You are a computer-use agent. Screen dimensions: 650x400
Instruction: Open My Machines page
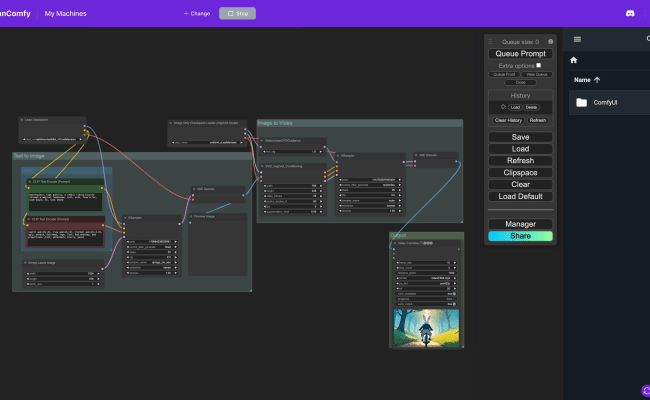pyautogui.click(x=65, y=14)
